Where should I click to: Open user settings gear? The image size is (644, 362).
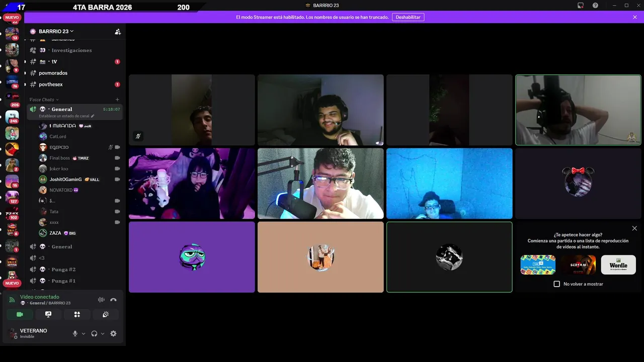113,333
